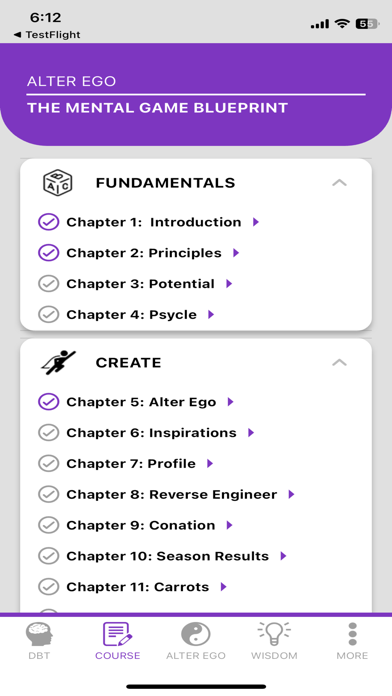The image size is (392, 696).
Task: Collapse the Fundamentals section chevron
Action: click(x=340, y=182)
